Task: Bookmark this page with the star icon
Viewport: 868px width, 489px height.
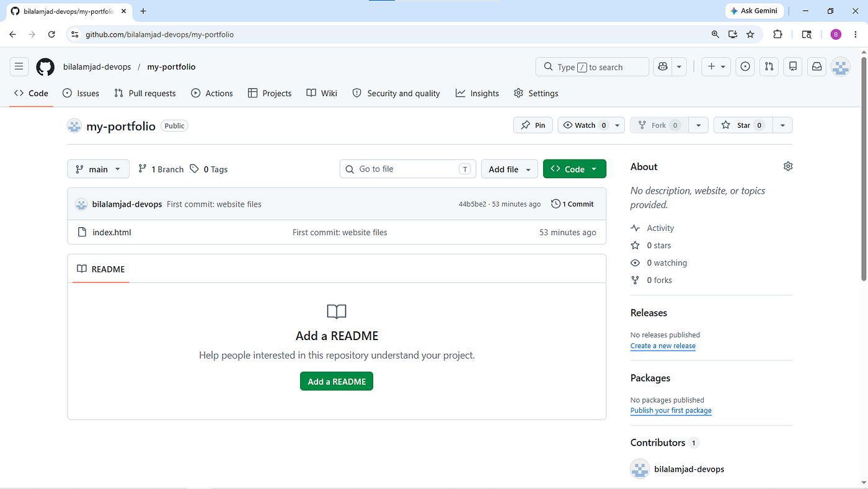Action: (750, 34)
